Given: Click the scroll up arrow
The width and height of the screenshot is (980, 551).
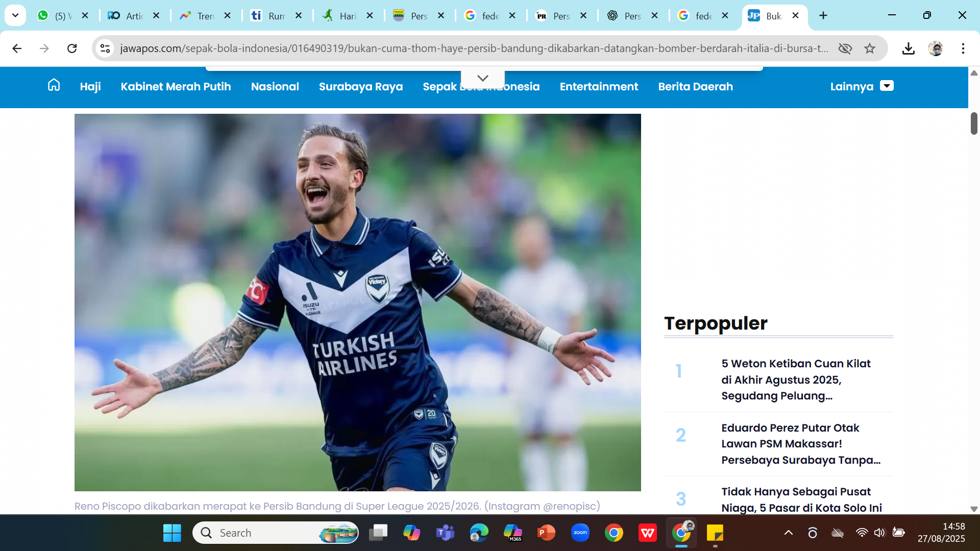Looking at the screenshot, I should click(x=974, y=73).
